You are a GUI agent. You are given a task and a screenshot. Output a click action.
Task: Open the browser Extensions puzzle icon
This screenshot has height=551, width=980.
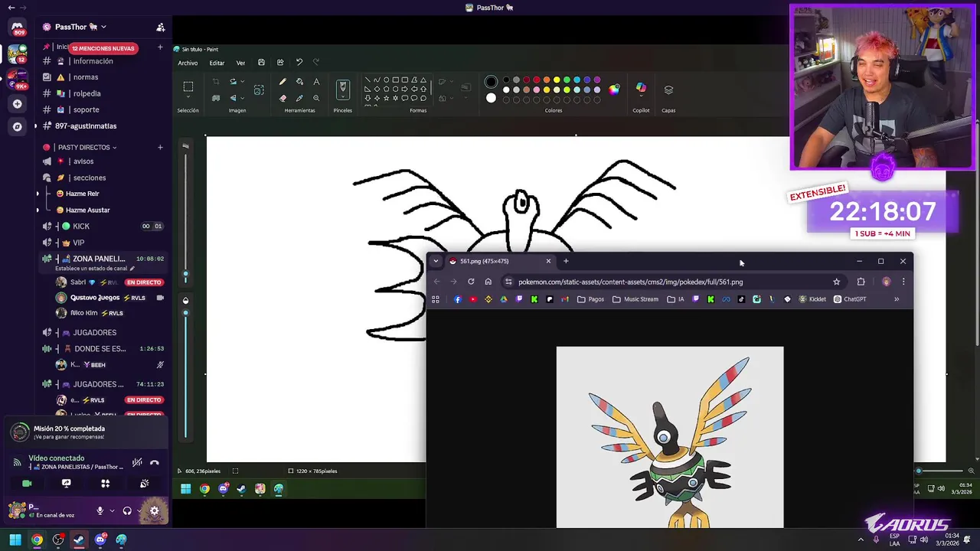coord(861,282)
